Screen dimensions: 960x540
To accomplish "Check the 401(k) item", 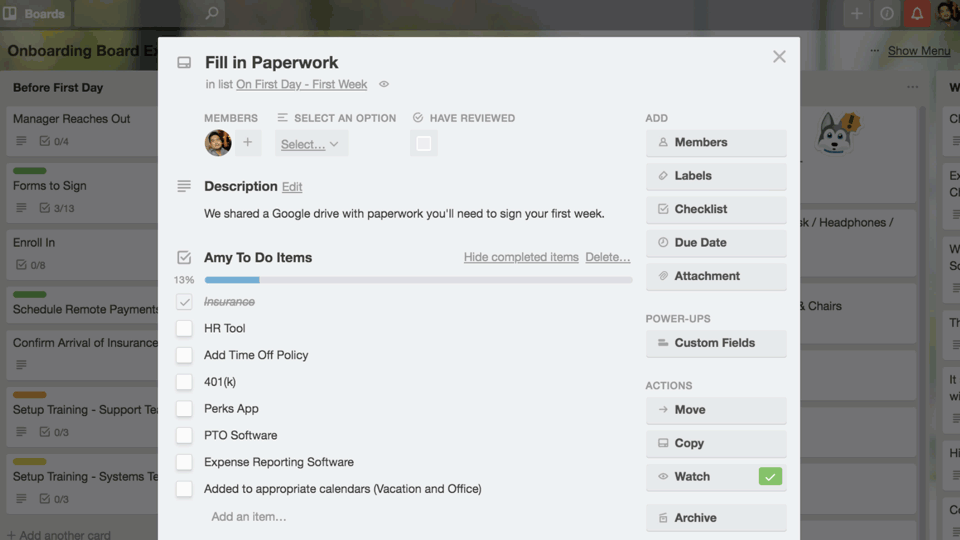I will (184, 382).
